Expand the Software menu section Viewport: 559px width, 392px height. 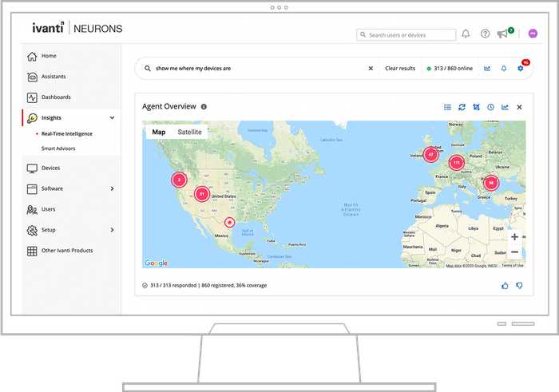pos(112,188)
